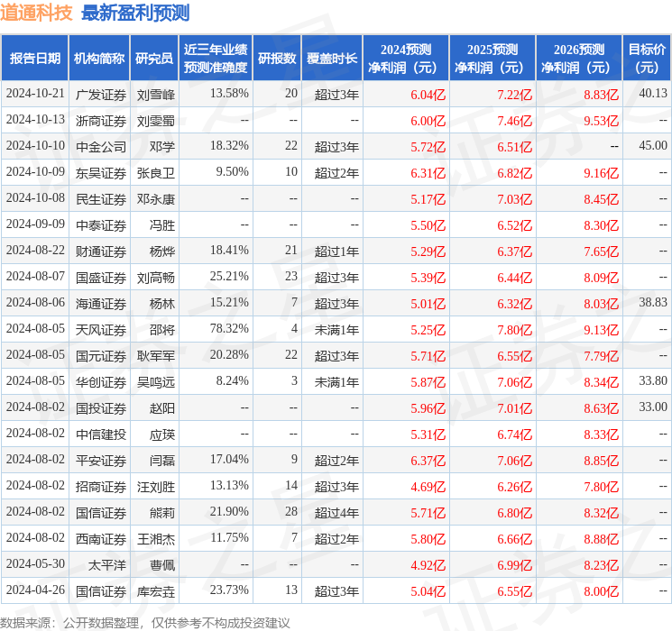Click analyst name 邓学
Screen dimensions: 672x631
click(162, 147)
